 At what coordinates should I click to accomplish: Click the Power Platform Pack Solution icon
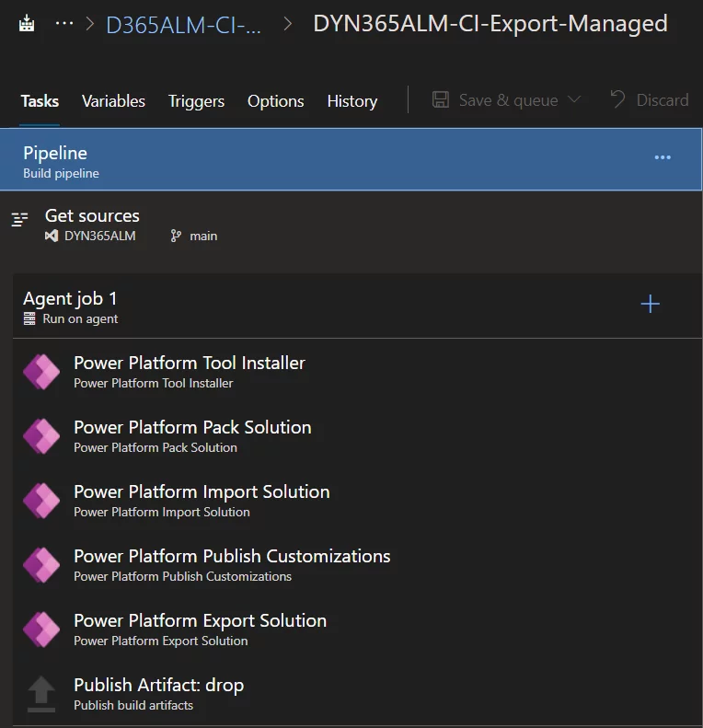(x=41, y=436)
